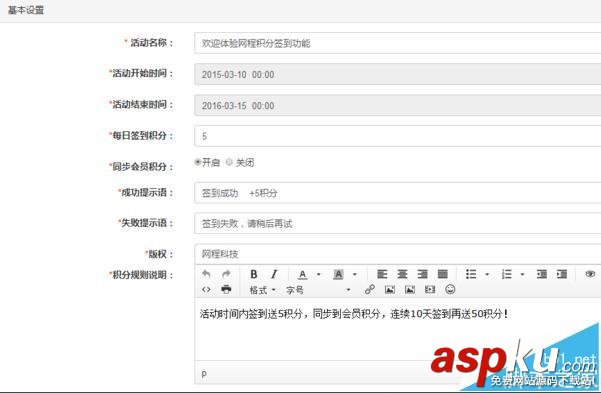Select the 关闭 radio button
This screenshot has width=601, height=393.
pos(229,162)
